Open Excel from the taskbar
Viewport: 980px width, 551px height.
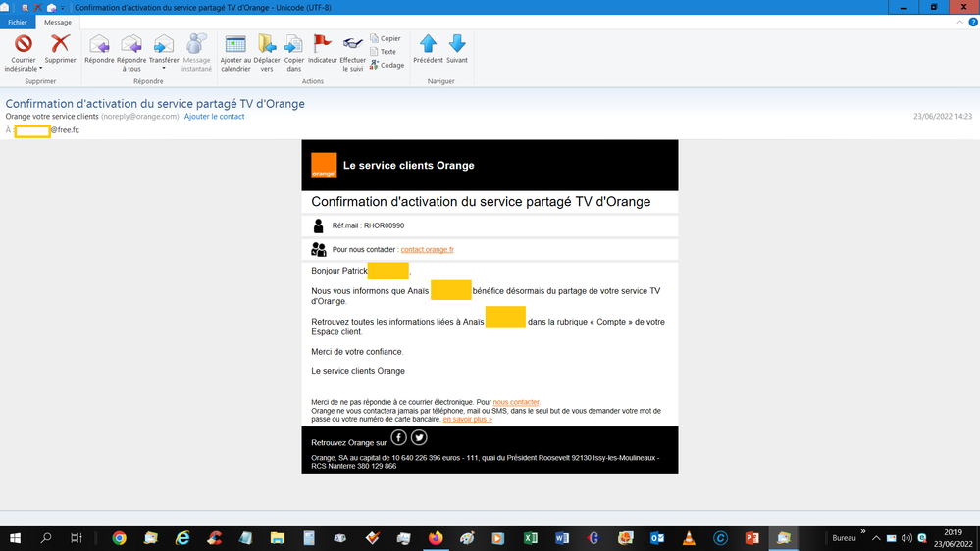(531, 538)
